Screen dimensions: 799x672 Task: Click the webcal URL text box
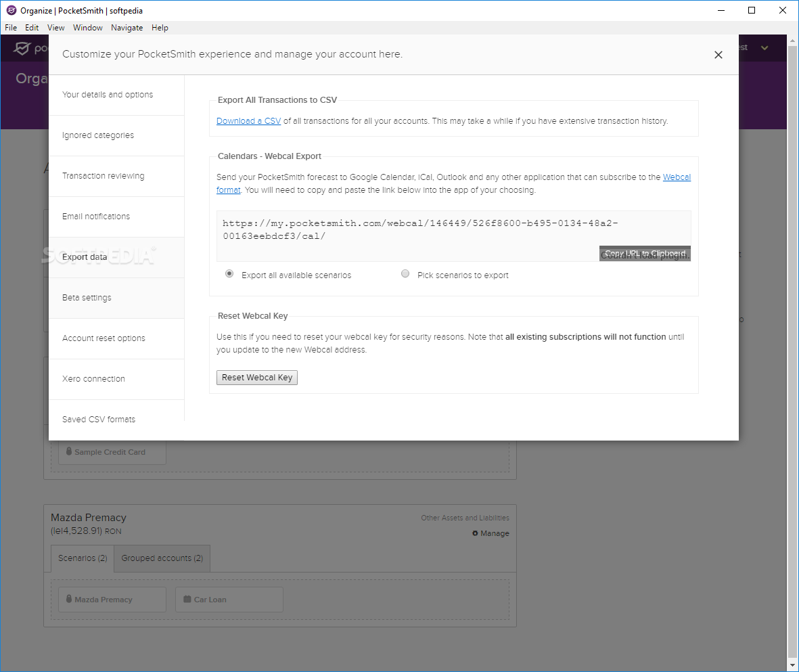point(453,236)
